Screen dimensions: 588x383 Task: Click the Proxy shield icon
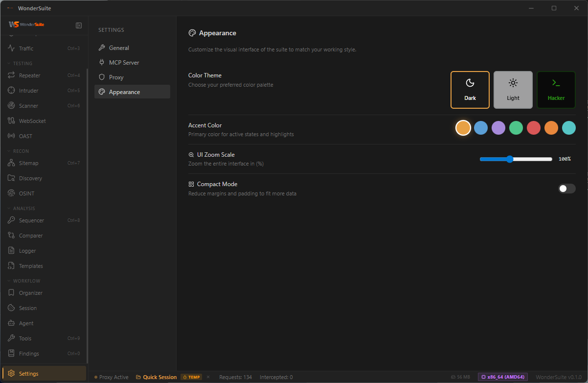click(102, 77)
